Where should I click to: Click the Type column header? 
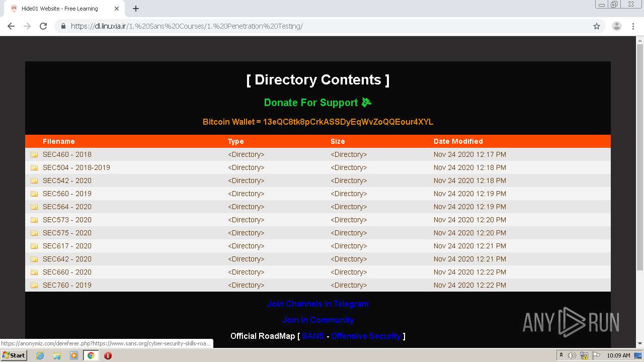click(236, 141)
